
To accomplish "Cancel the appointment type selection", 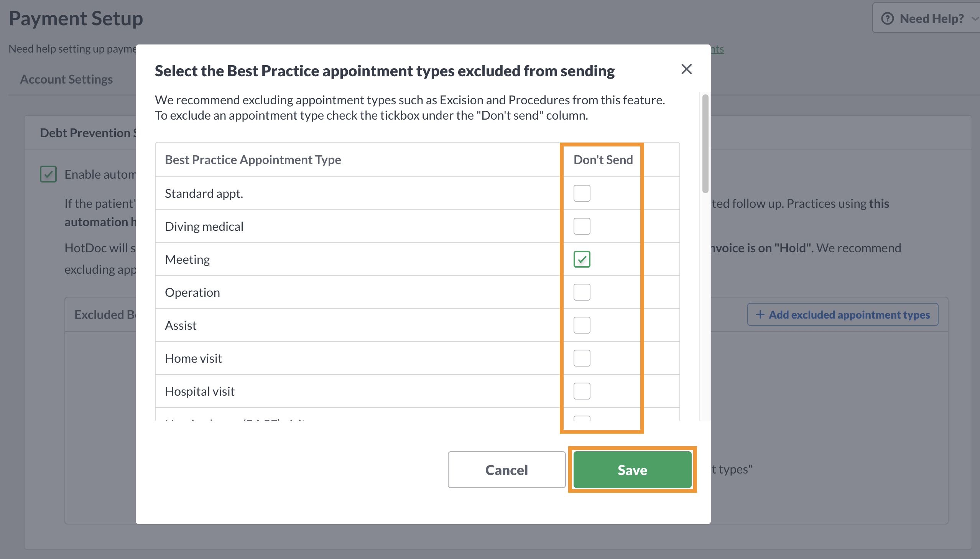I will point(506,470).
